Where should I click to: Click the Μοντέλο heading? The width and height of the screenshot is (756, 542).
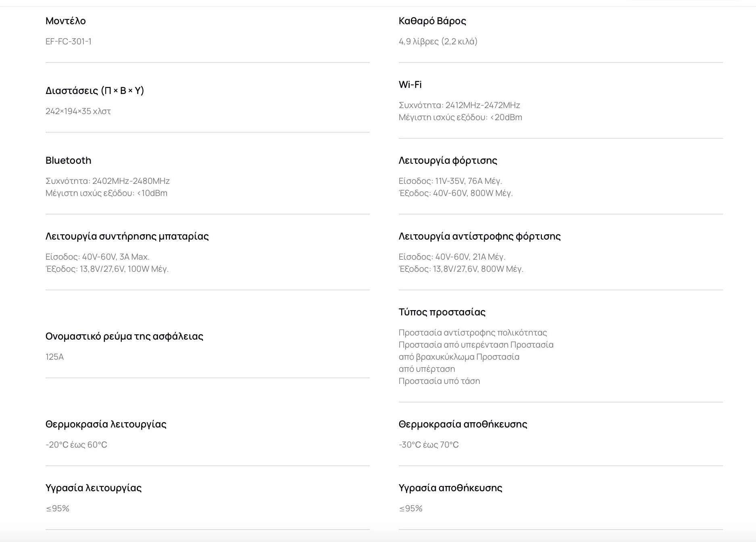65,21
